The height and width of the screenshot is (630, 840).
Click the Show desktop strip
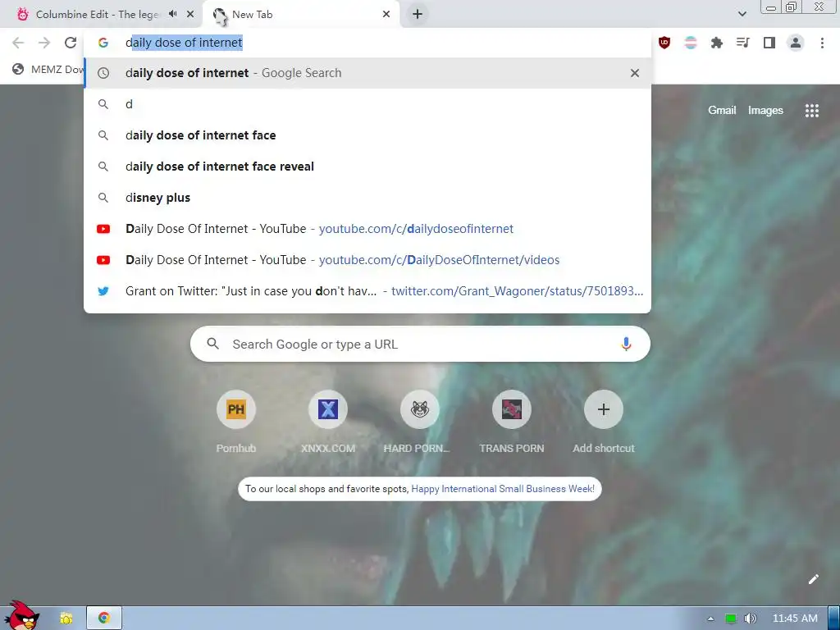click(x=833, y=619)
